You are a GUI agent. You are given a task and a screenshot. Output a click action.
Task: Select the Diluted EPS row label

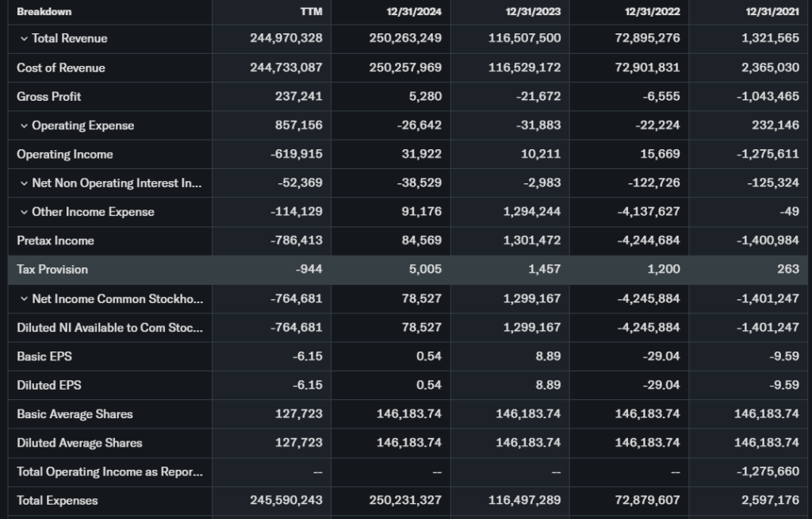(x=48, y=386)
